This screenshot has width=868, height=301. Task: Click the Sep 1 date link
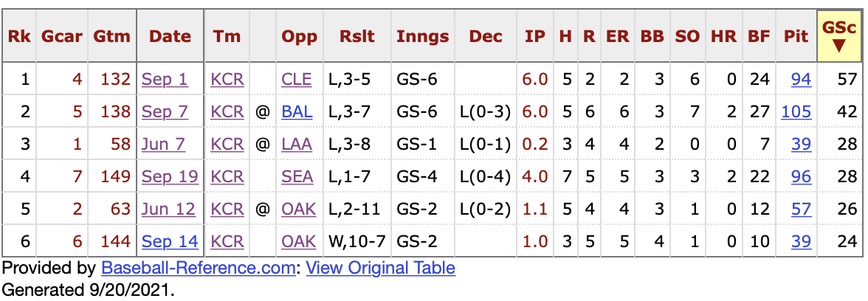[165, 79]
